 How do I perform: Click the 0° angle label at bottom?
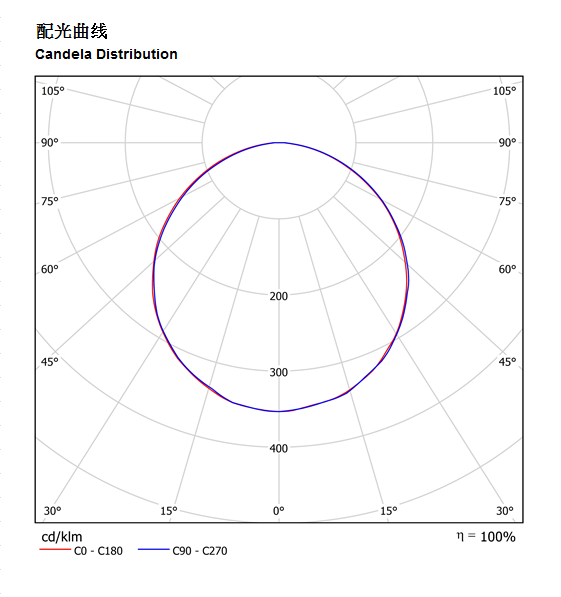[279, 511]
